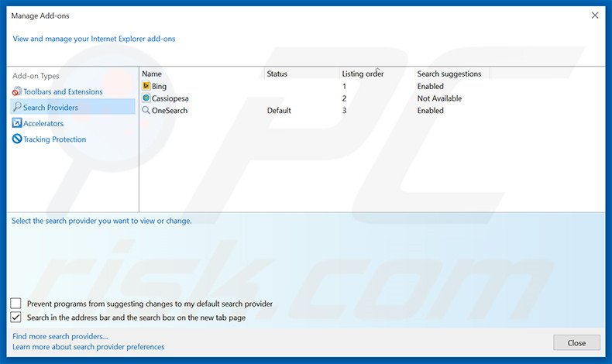Click Select the search provider instruction text

[x=101, y=221]
